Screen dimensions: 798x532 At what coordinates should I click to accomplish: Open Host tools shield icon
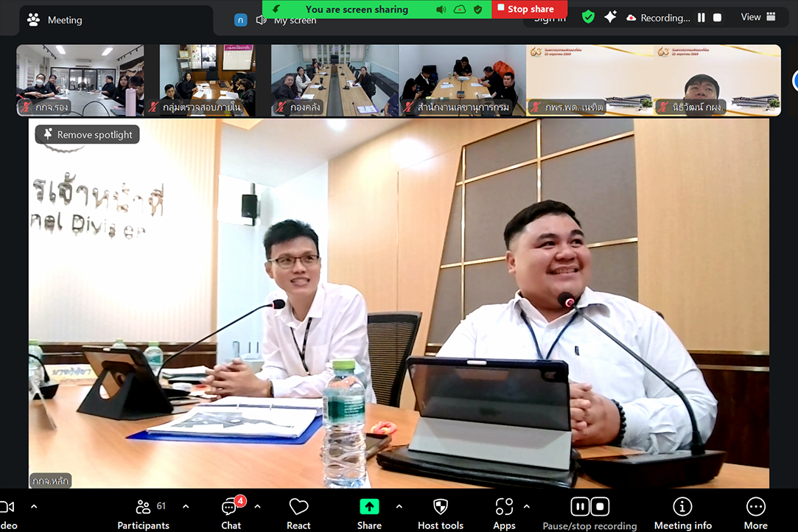tap(440, 507)
